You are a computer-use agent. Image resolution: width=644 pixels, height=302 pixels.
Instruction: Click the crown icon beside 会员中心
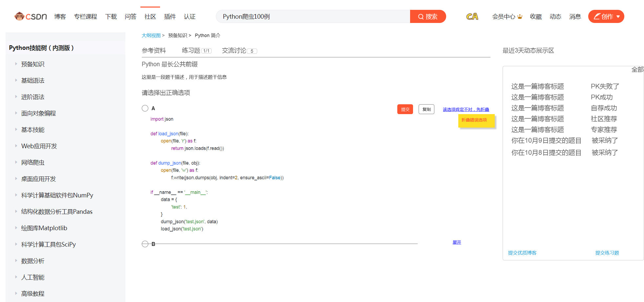520,16
